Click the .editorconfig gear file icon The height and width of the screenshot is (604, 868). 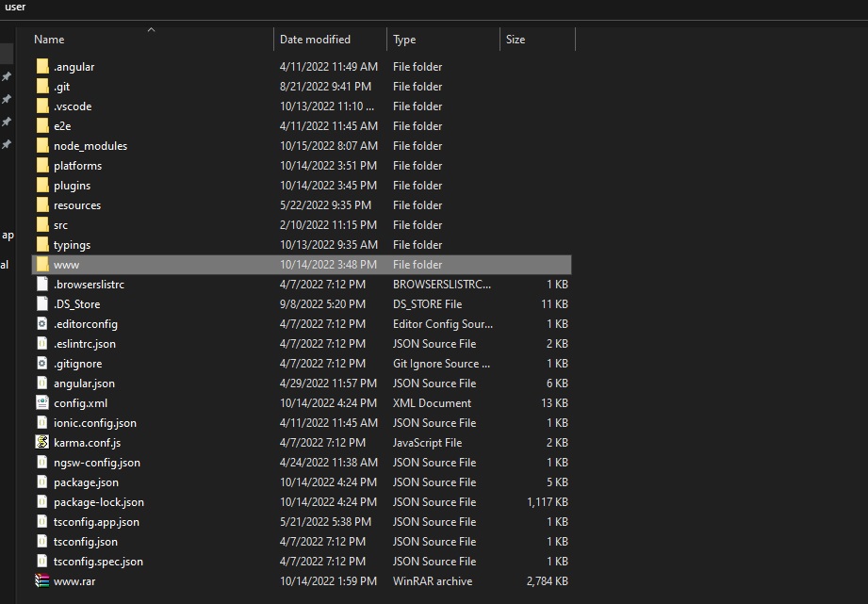42,324
